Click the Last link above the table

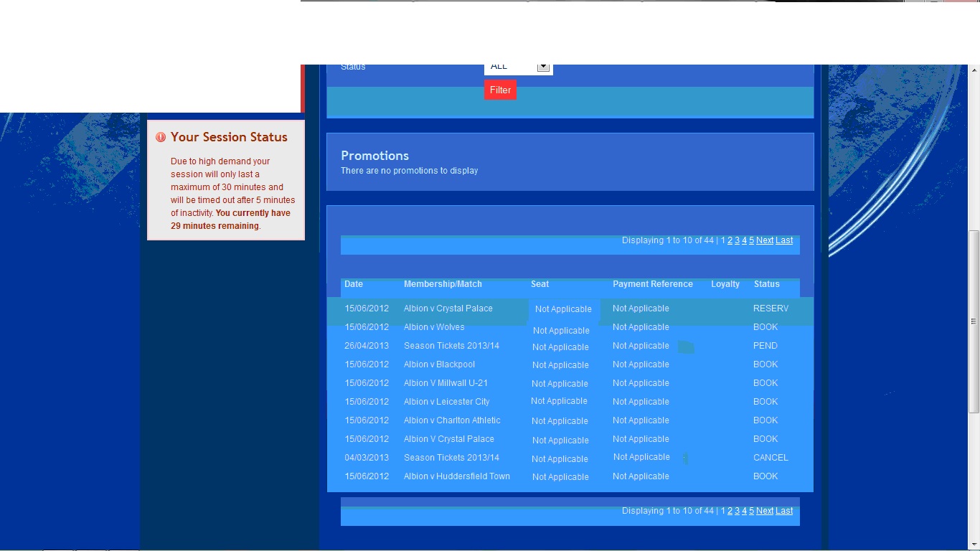784,240
